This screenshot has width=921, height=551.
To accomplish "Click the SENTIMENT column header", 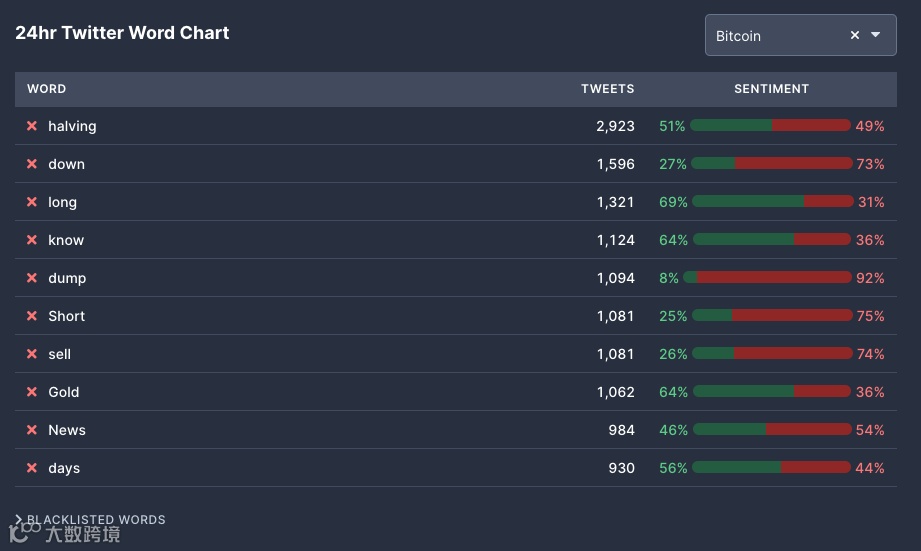I will [771, 89].
